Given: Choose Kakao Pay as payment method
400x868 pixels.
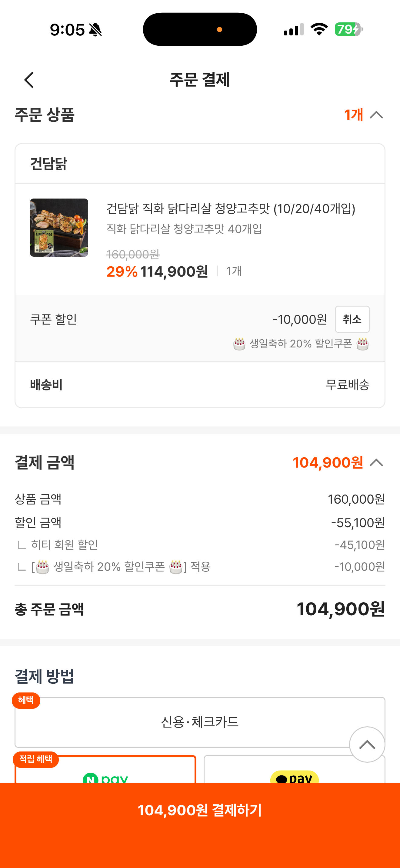Looking at the screenshot, I should [x=295, y=769].
